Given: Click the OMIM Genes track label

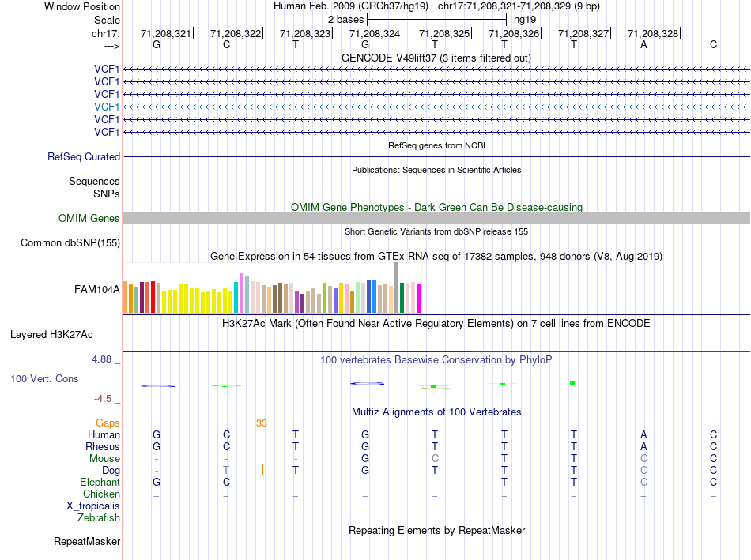Looking at the screenshot, I should 89,219.
